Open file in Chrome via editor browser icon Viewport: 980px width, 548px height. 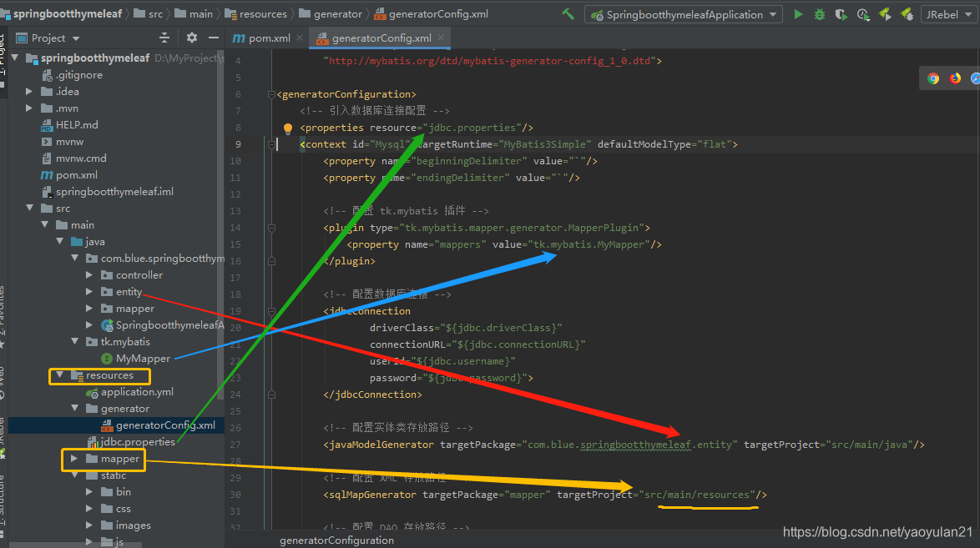(x=933, y=78)
